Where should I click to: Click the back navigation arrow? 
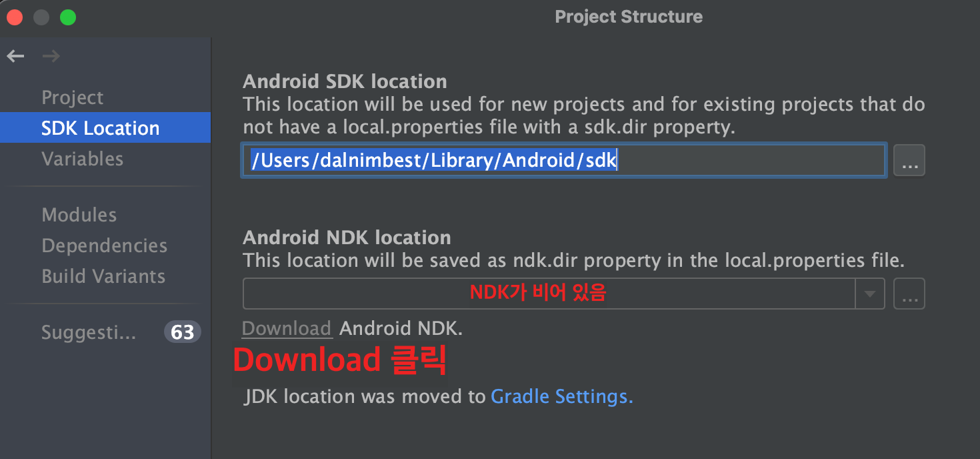click(x=15, y=57)
